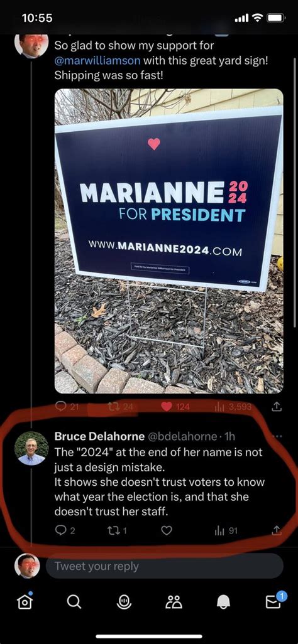
Task: Like Bruce Delahorne's reply
Action: pos(166,530)
